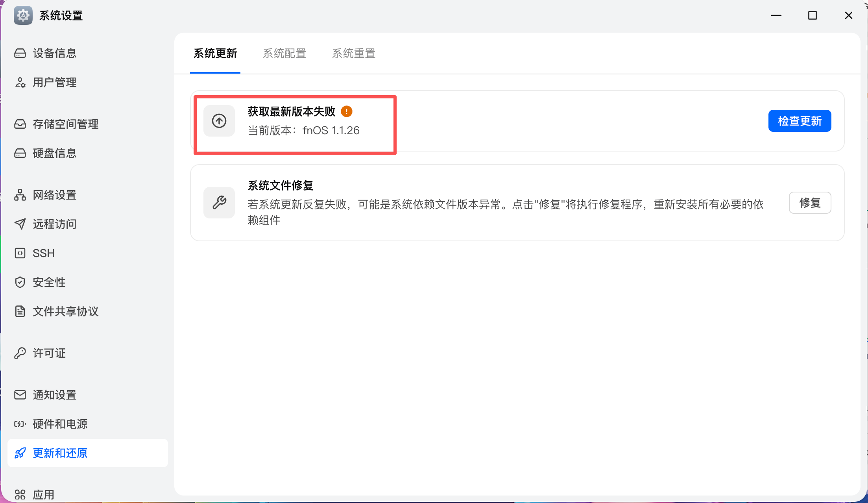The image size is (868, 503).
Task: Click the 系统文件修复 heading
Action: [x=281, y=185]
